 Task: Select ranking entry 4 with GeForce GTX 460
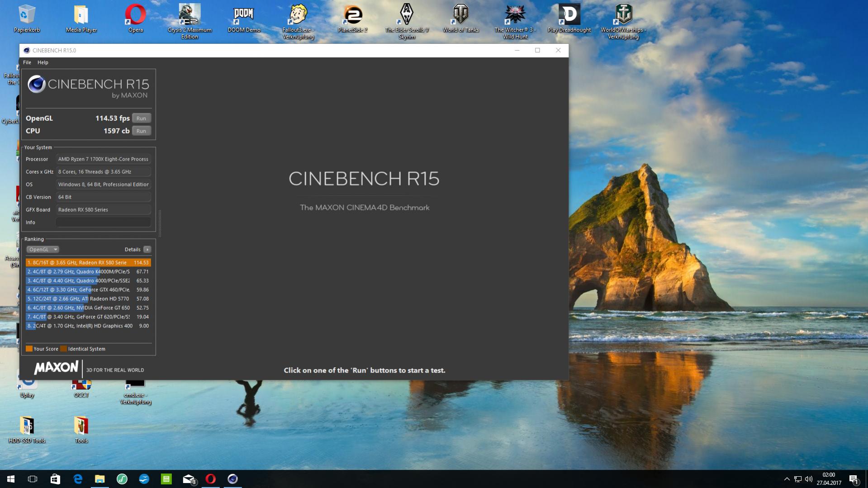(88, 289)
